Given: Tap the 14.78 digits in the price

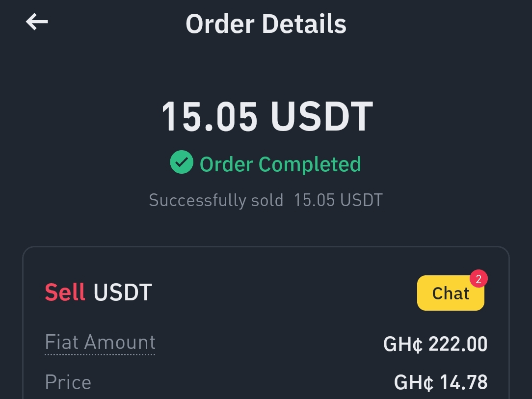Looking at the screenshot, I should click(x=463, y=382).
